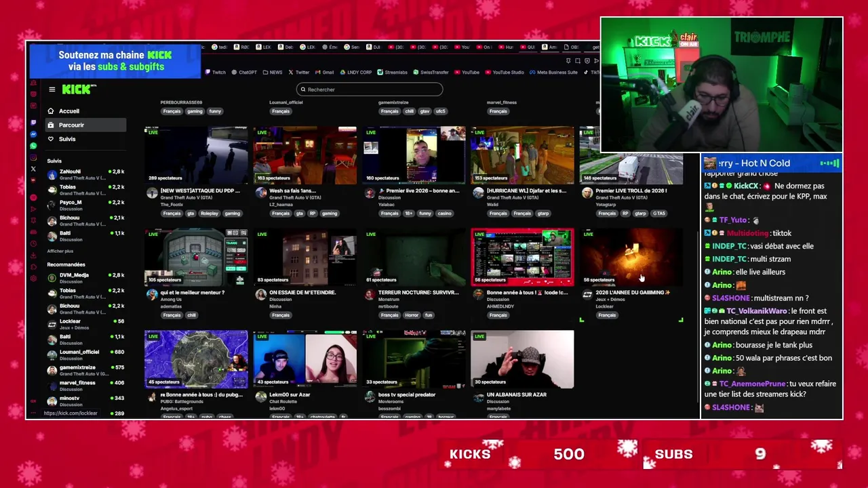The height and width of the screenshot is (488, 868).
Task: Open the Kick hamburger menu
Action: (x=52, y=89)
